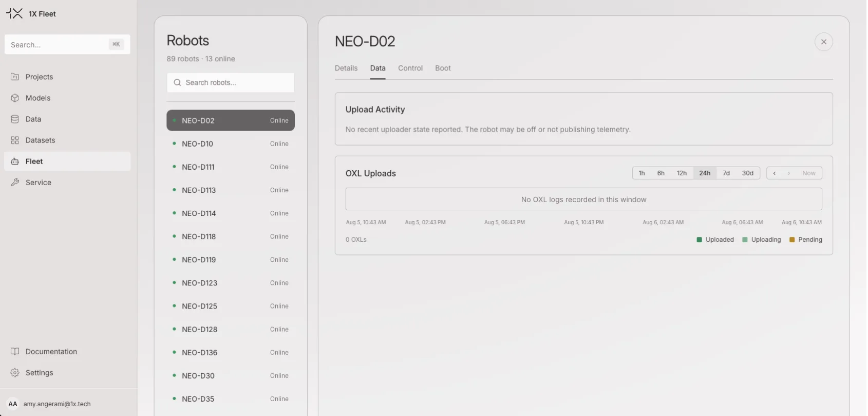Viewport: 868px width, 416px height.
Task: Set OXL uploads range to 6h
Action: click(661, 173)
